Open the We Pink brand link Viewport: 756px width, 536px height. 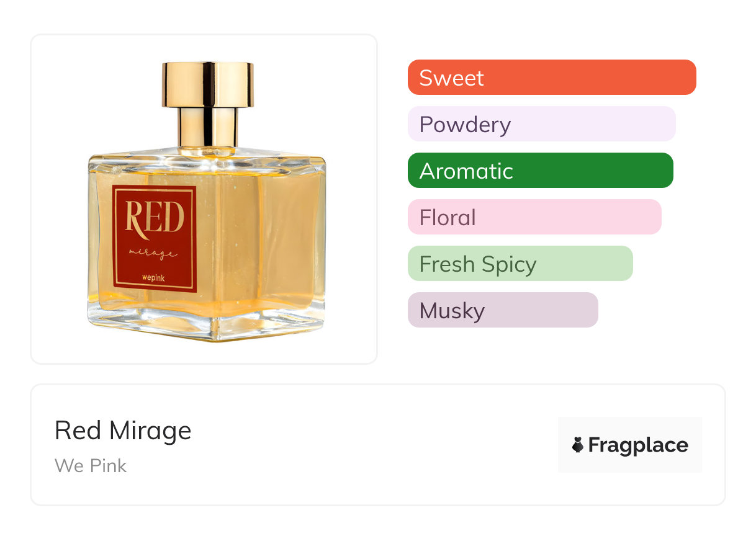tap(91, 466)
